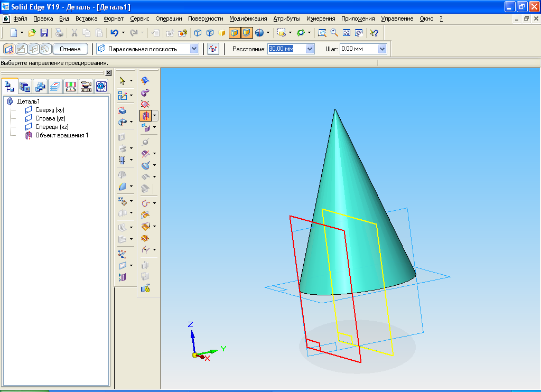541x392 pixels.
Task: Click the Print icon in toolbar
Action: pos(60,33)
